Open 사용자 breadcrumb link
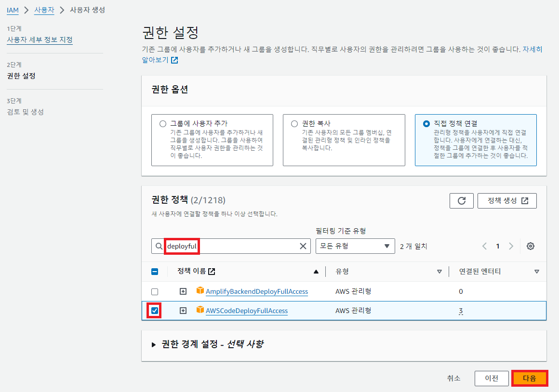 44,10
